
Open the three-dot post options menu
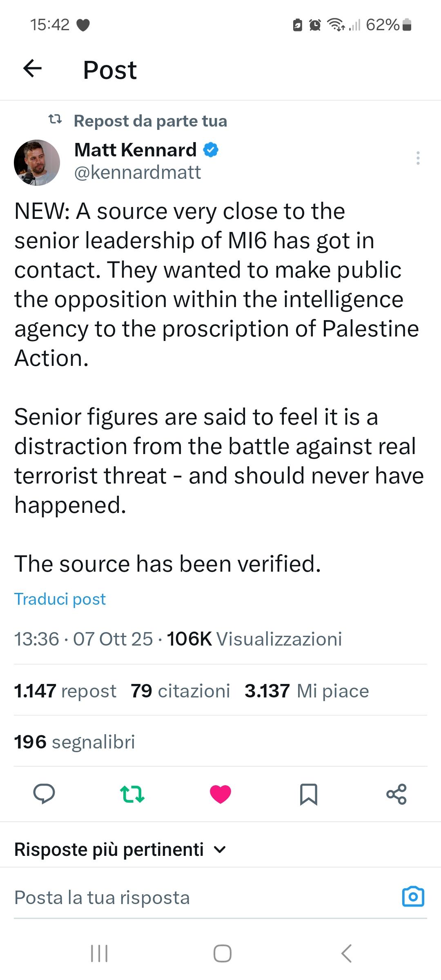click(x=418, y=158)
